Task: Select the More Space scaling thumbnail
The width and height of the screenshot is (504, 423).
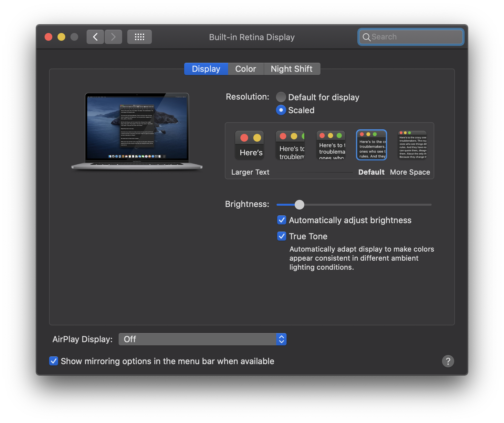Action: click(412, 145)
